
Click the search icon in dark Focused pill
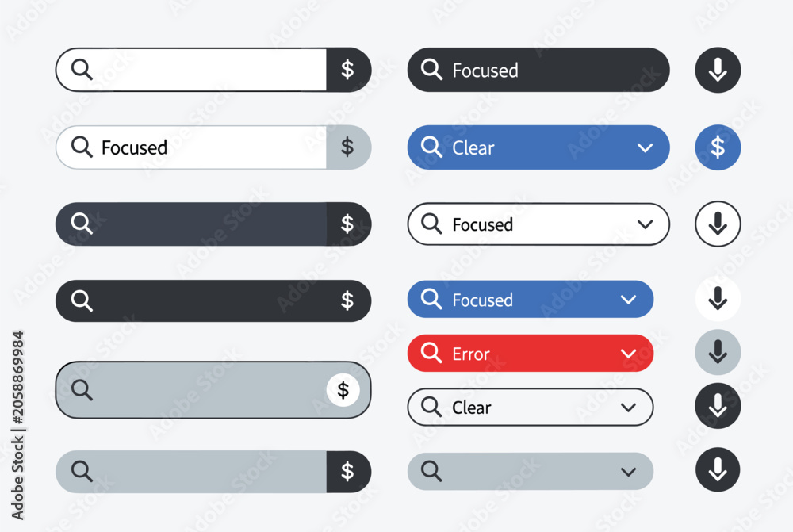coord(431,69)
